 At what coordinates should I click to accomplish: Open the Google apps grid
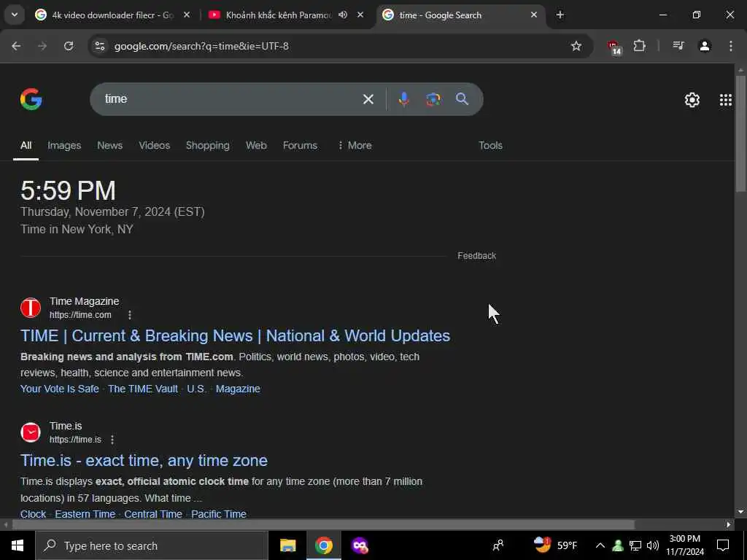(x=725, y=99)
